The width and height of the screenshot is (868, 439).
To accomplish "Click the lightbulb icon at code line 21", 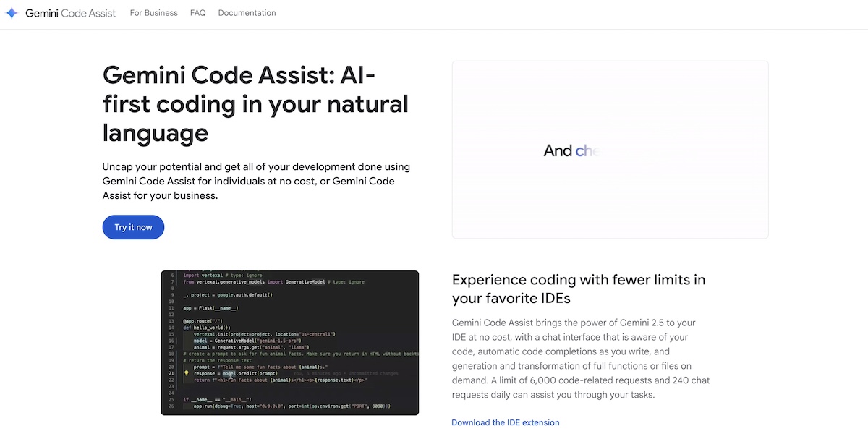I will pos(186,374).
